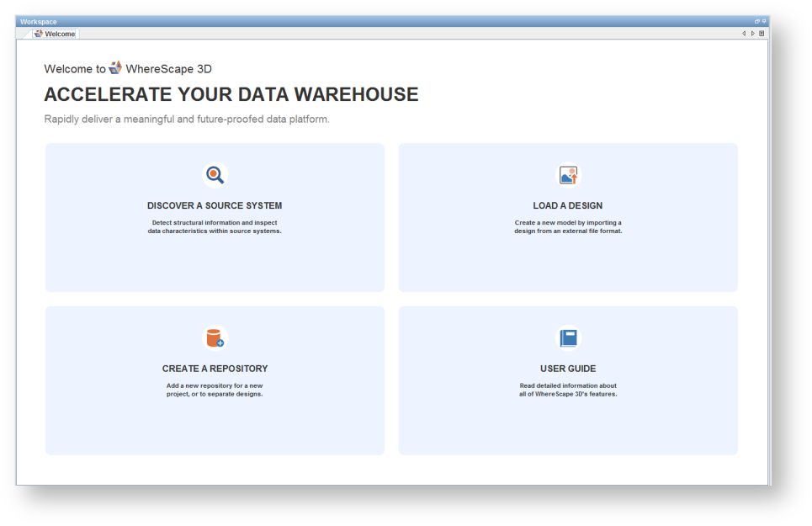Click the Load a Design import icon

tap(568, 175)
